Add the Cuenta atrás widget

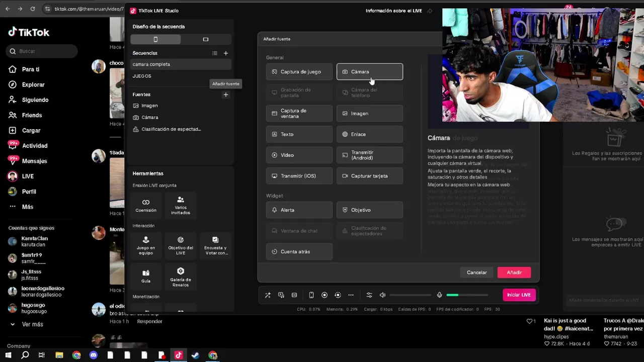click(x=299, y=252)
